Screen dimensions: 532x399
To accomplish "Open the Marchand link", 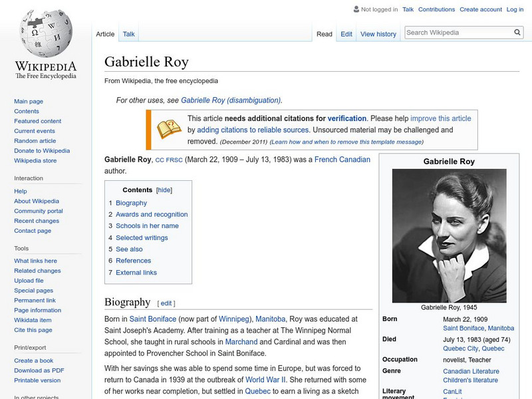I will (241, 342).
